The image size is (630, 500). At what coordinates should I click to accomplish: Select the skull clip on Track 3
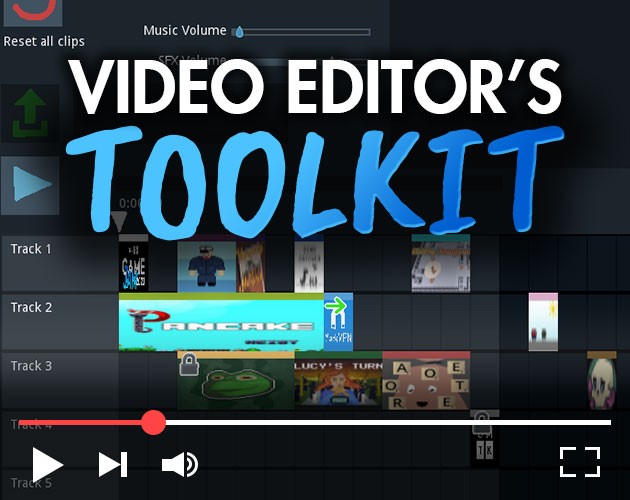(x=601, y=381)
